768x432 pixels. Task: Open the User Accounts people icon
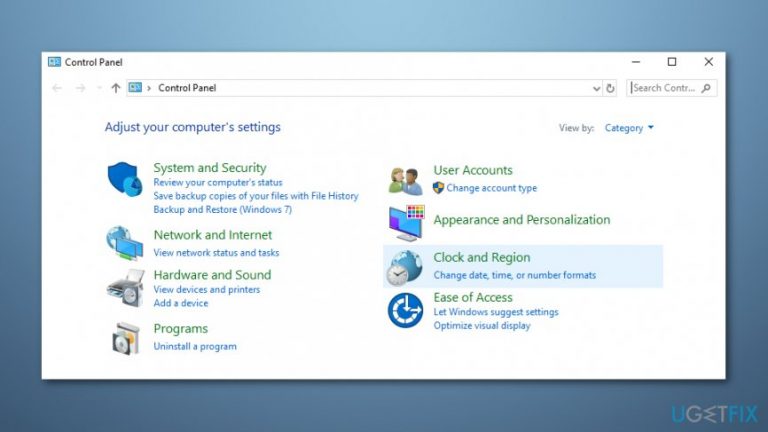pos(406,181)
